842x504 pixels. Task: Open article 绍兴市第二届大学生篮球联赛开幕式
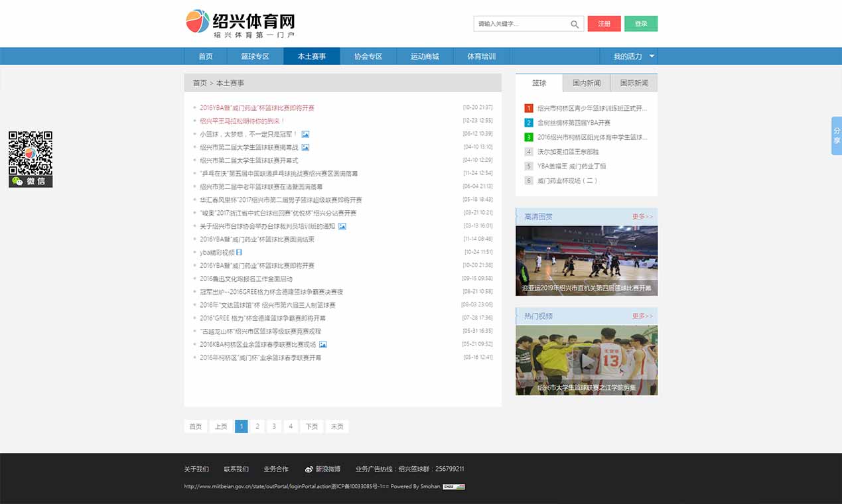click(249, 160)
